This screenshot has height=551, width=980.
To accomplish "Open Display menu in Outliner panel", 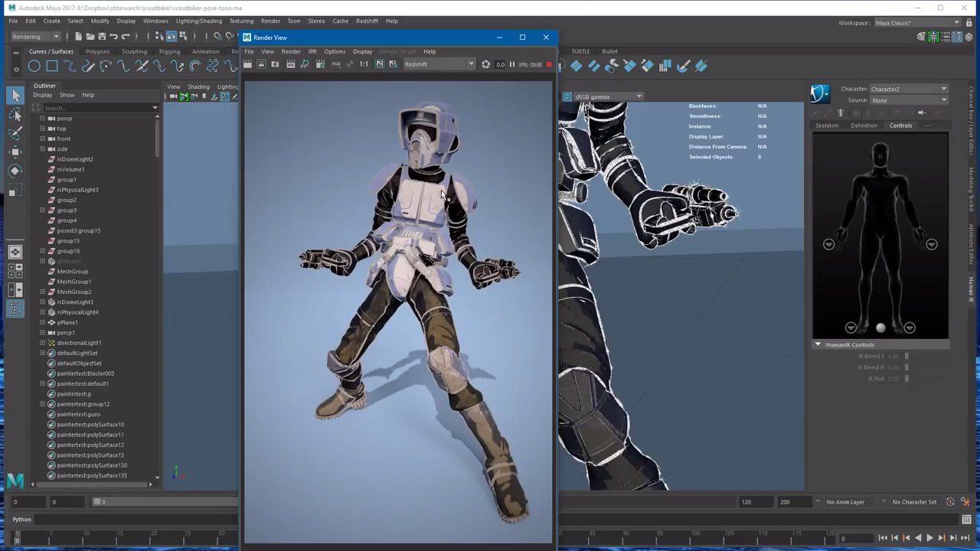I will [43, 95].
